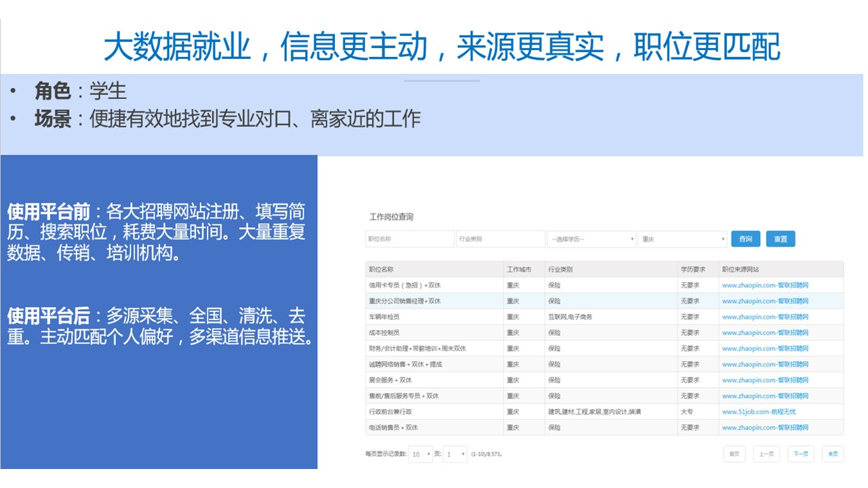Click the (1-10)/8,573 record count text
The image size is (868, 488).
486,454
